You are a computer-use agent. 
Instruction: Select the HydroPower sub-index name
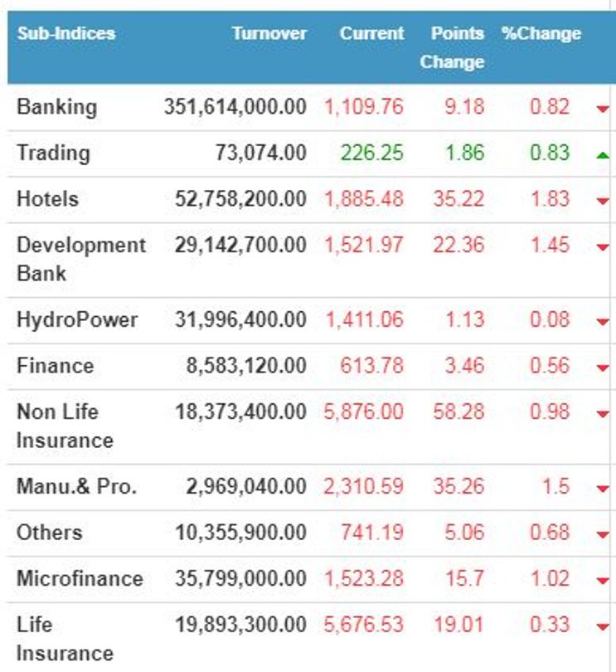(x=77, y=320)
